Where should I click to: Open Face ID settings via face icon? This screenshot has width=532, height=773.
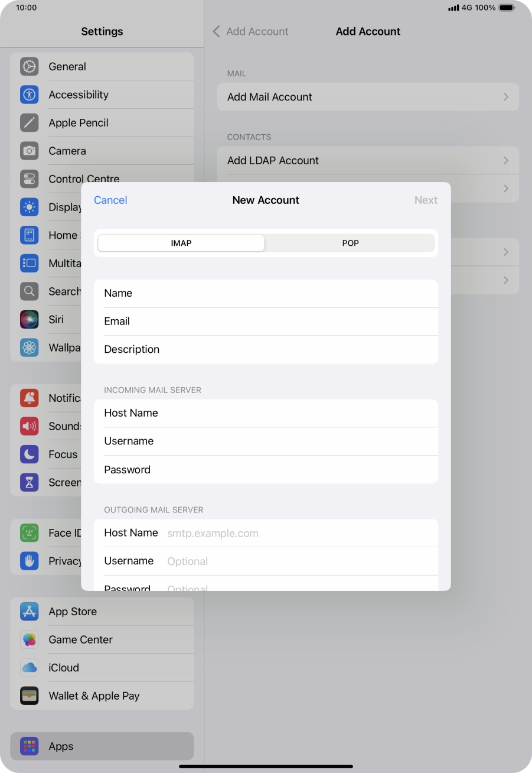point(29,532)
